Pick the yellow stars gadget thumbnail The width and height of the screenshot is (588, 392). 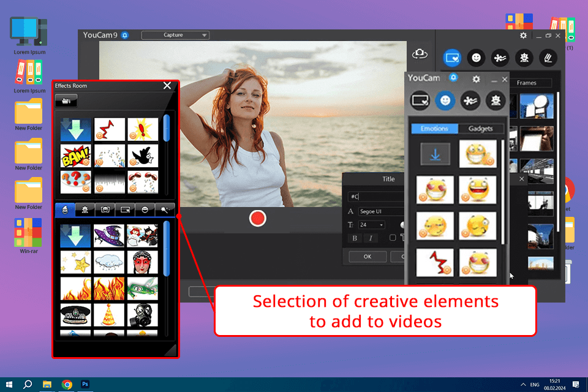(75, 262)
